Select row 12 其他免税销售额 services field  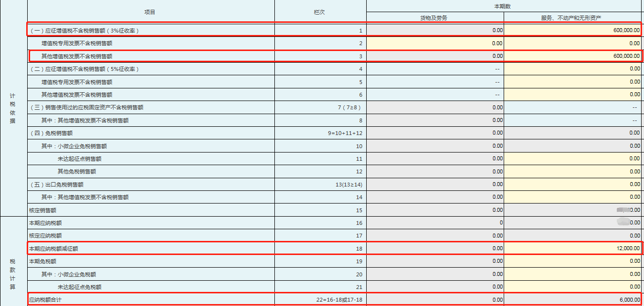click(573, 171)
